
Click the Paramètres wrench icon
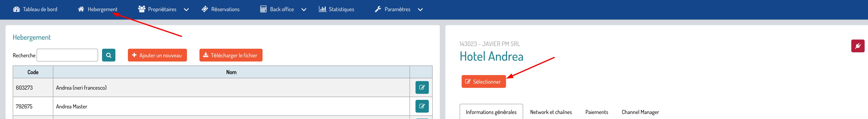(378, 9)
